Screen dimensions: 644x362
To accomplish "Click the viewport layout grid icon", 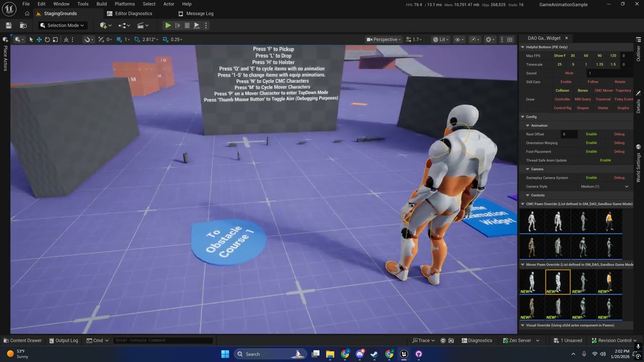I will click(x=510, y=39).
